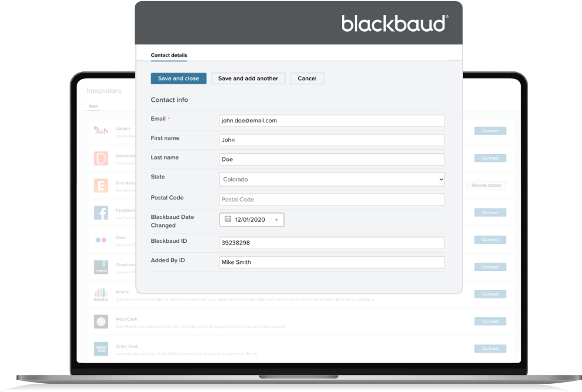Viewport: 582px width, 392px height.
Task: Click the Facebook app icon
Action: coord(101,213)
